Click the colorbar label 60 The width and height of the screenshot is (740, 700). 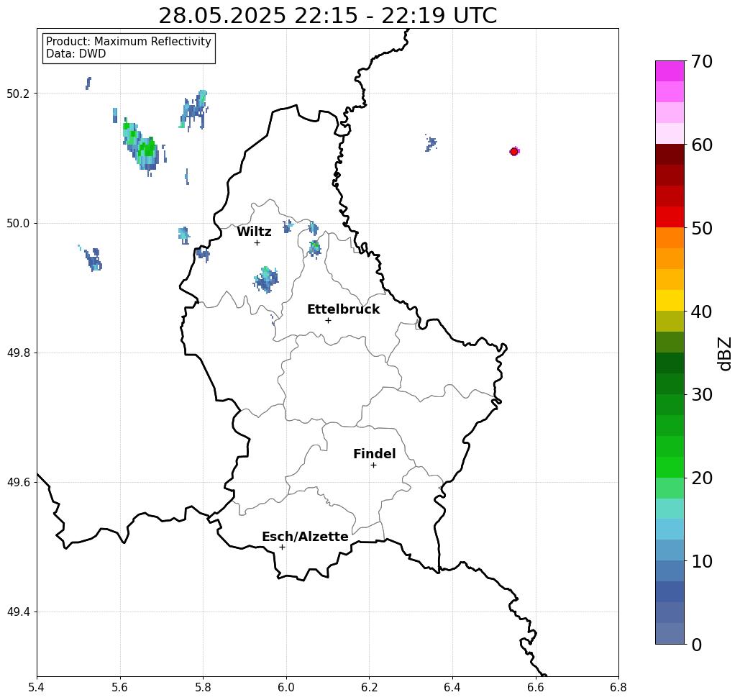click(701, 145)
